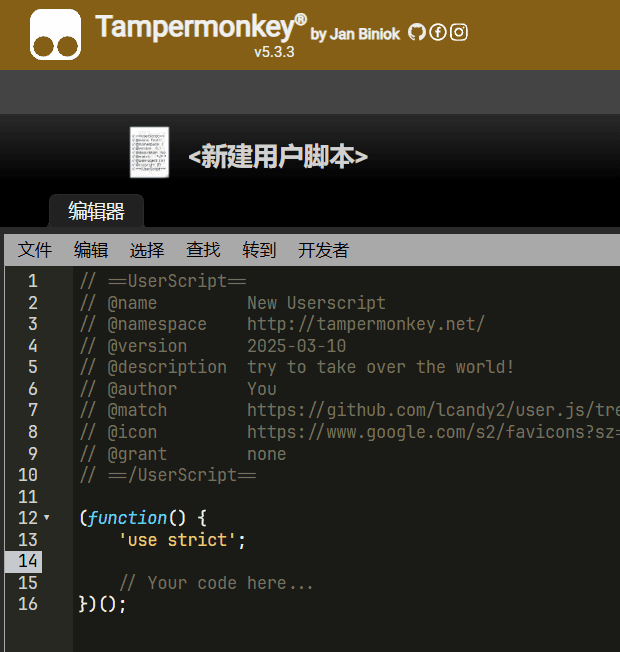Place cursor on 'use strict' line
This screenshot has width=620, height=652.
pos(182,540)
